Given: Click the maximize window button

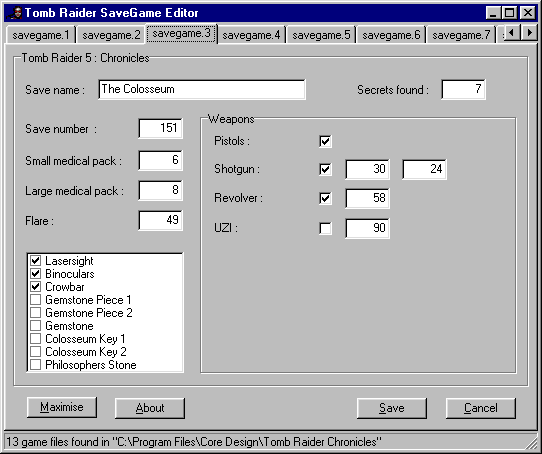Looking at the screenshot, I should pos(510,13).
